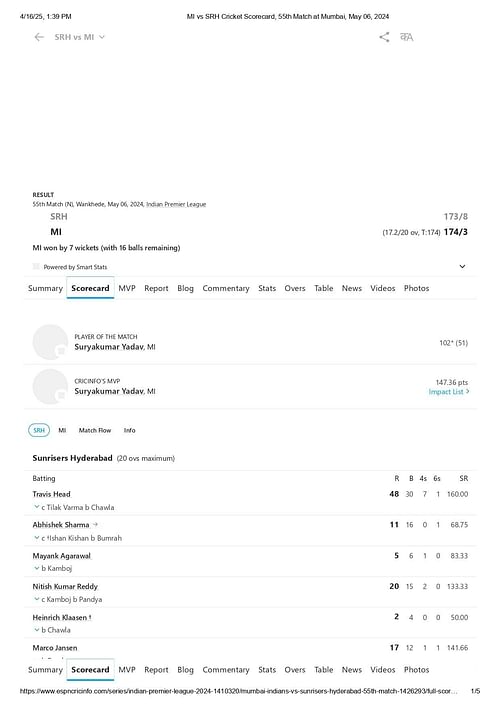The image size is (500, 707).
Task: Click Photos tab in bottom bar
Action: point(417,670)
